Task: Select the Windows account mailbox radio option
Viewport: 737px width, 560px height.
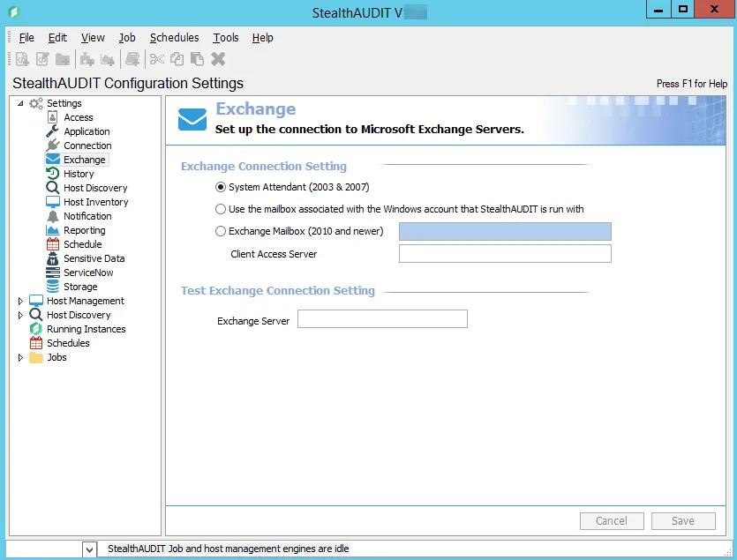Action: [x=221, y=209]
